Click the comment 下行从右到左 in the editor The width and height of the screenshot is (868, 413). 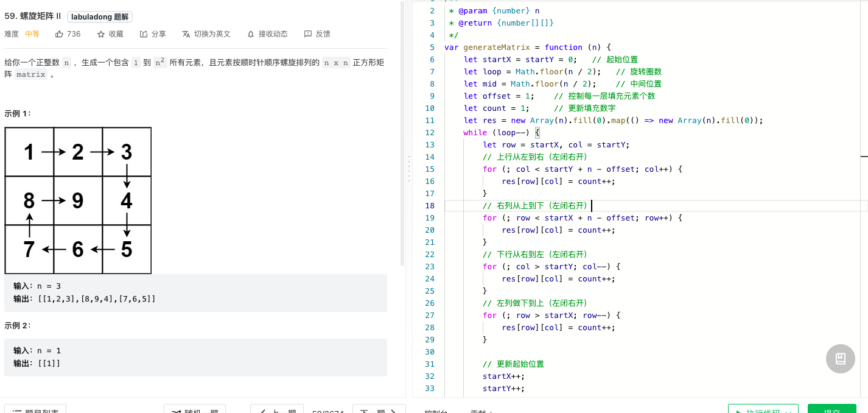click(535, 254)
